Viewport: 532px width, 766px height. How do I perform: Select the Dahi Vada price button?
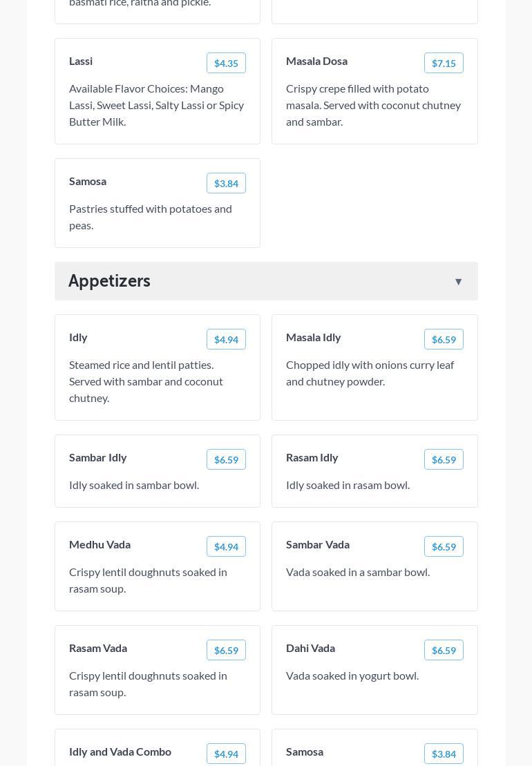444,650
